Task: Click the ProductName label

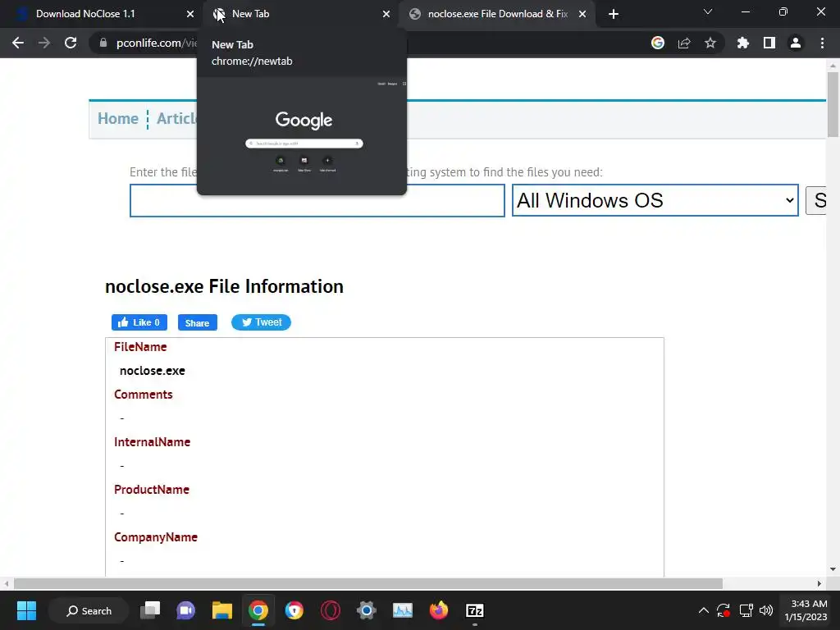Action: (x=152, y=490)
